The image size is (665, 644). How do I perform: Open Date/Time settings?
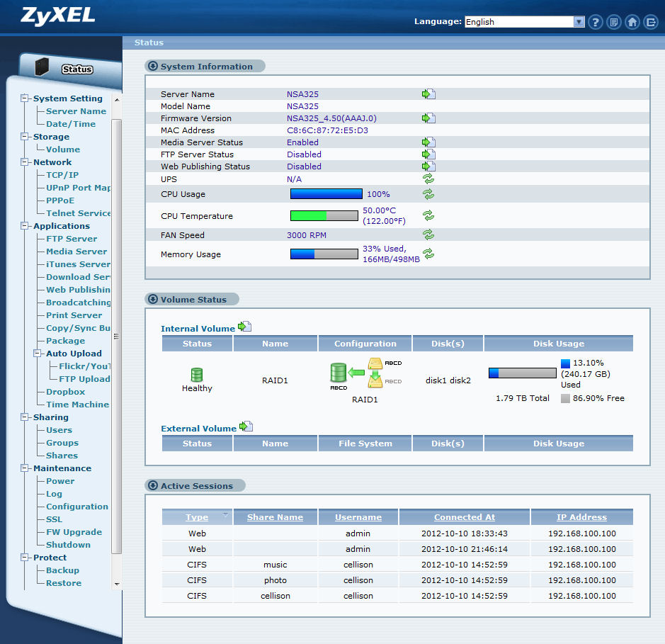coord(71,124)
